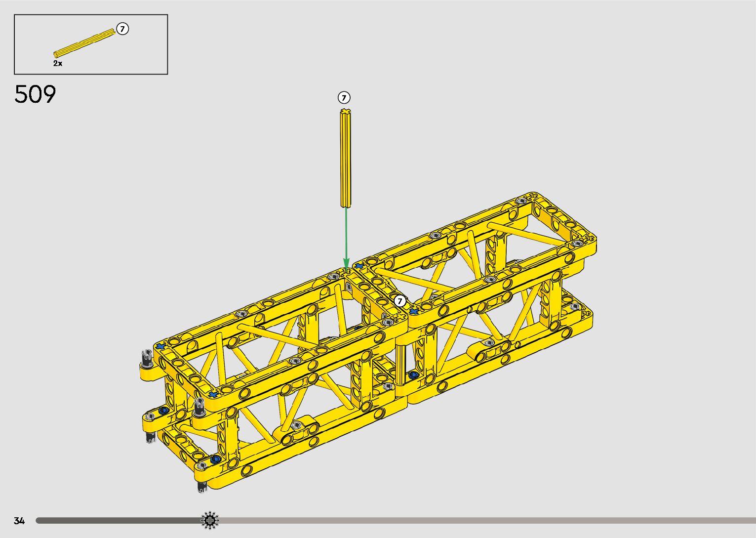The image size is (756, 538).
Task: Click the 2x quantity label
Action: [x=58, y=63]
